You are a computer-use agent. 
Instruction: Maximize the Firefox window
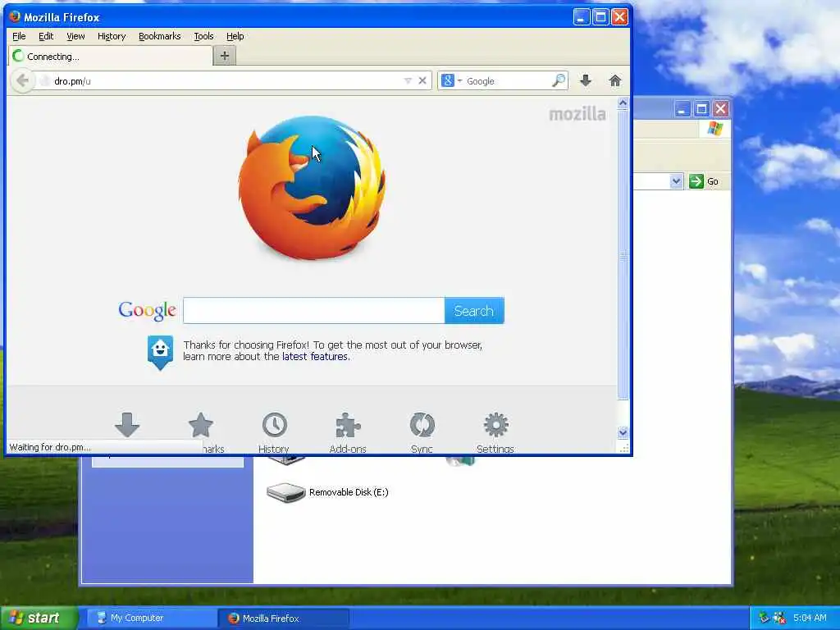click(x=600, y=17)
